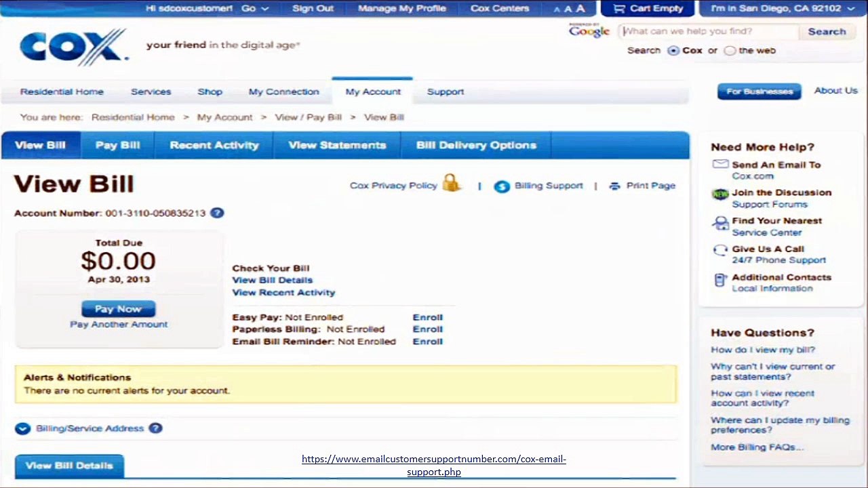Click the Billing Support dollar icon

coord(502,186)
